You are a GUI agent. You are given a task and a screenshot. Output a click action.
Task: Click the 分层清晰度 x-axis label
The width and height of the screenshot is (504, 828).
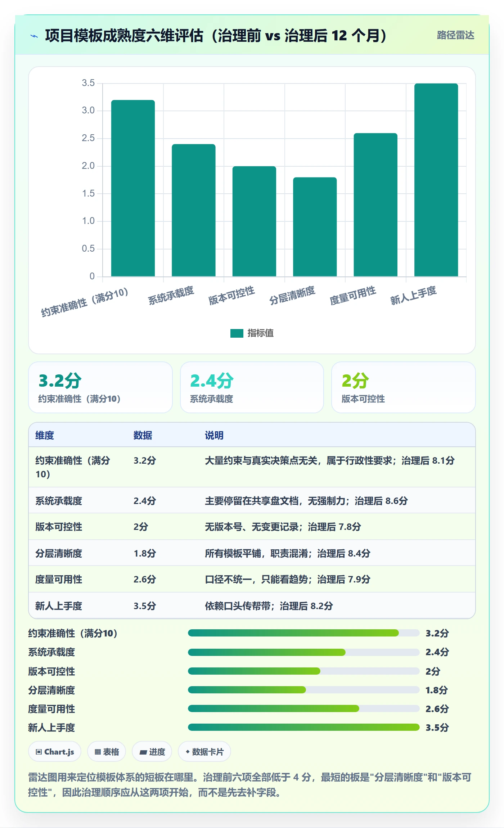[292, 296]
